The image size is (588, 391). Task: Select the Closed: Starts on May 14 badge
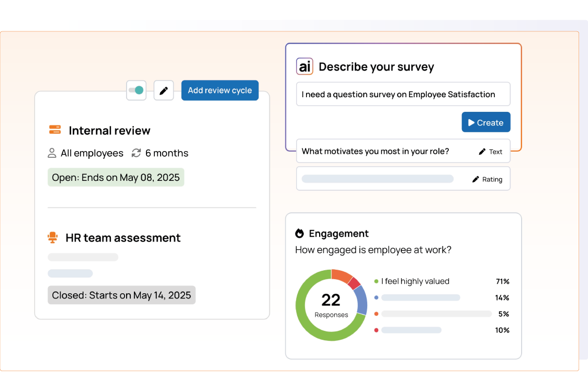[x=121, y=295]
